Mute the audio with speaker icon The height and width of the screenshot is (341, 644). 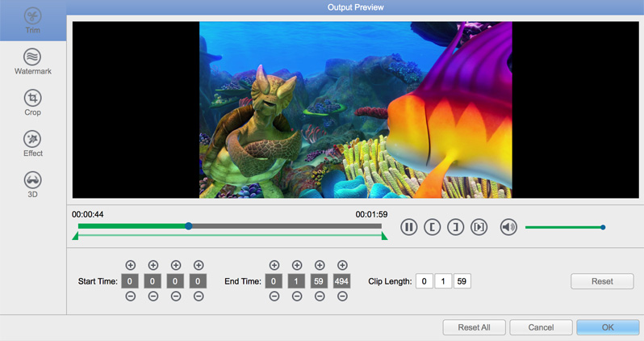click(x=508, y=227)
